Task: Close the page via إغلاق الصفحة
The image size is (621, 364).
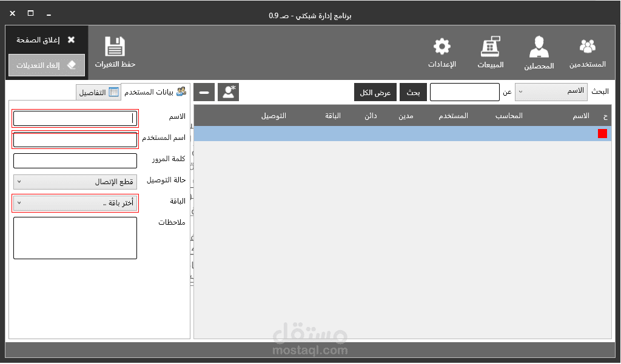Action: [46, 39]
